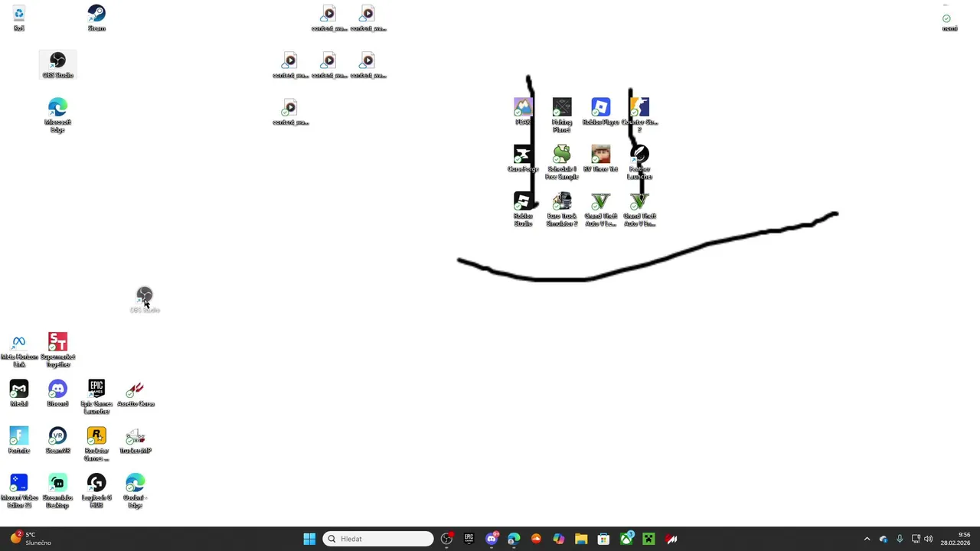Open File Explorer from the taskbar
The image size is (980, 551).
coord(581,539)
